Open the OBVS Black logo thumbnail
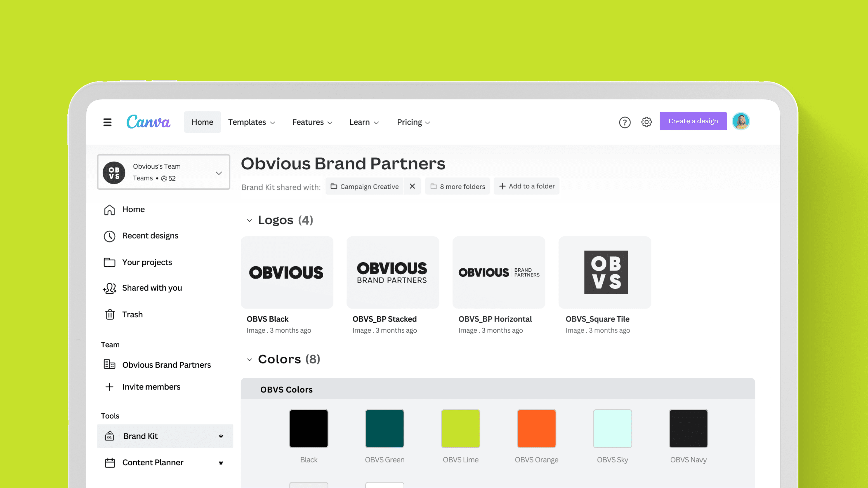This screenshot has height=488, width=868. [287, 272]
